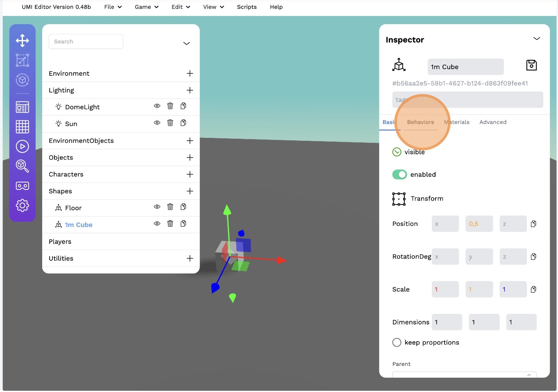Open the Scripts menu

(247, 7)
